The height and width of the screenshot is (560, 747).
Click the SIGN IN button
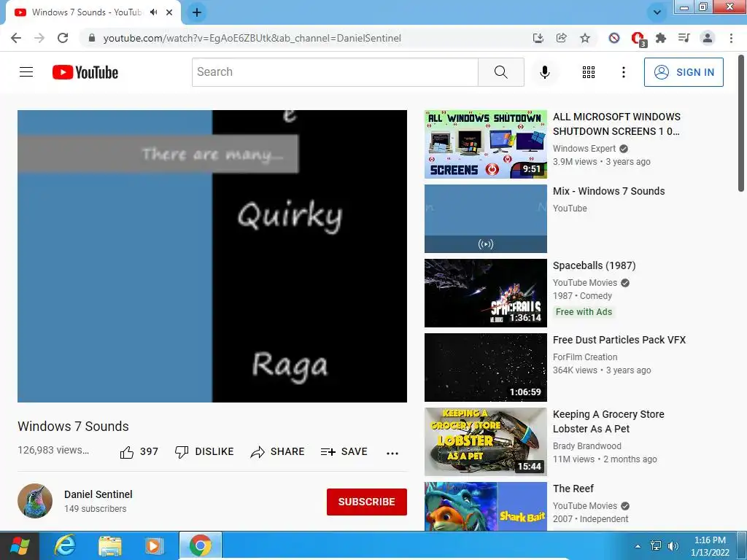tap(684, 72)
